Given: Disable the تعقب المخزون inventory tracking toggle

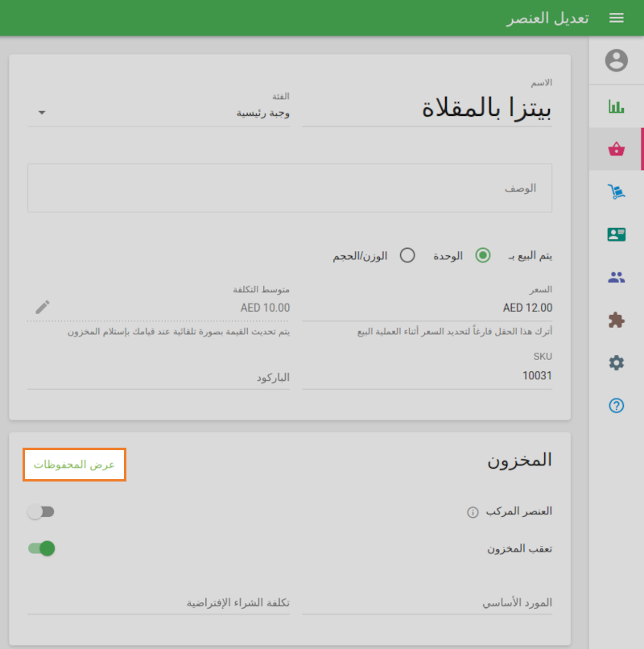Looking at the screenshot, I should tap(41, 548).
